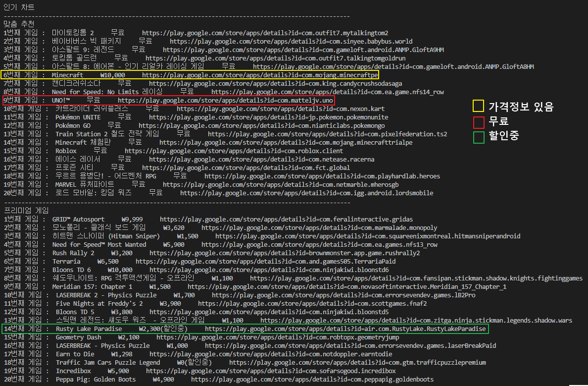
Task: Open the com.netmarble.mherosgb URL
Action: tap(281, 185)
